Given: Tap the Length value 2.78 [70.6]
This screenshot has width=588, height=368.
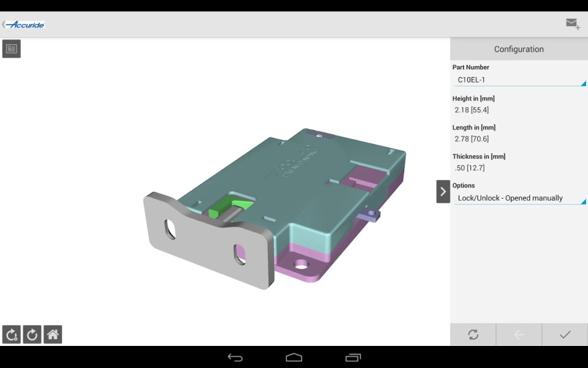Looking at the screenshot, I should click(x=472, y=139).
